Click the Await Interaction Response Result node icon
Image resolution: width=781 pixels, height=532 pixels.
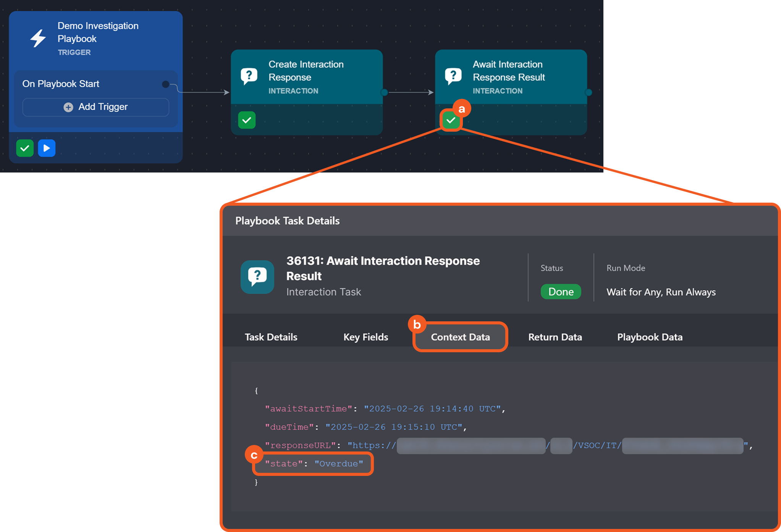(453, 76)
